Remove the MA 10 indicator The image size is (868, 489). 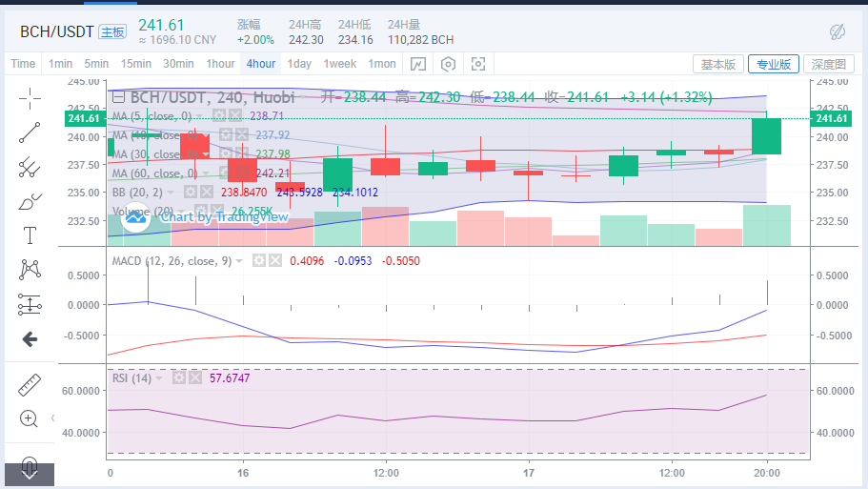pyautogui.click(x=241, y=134)
